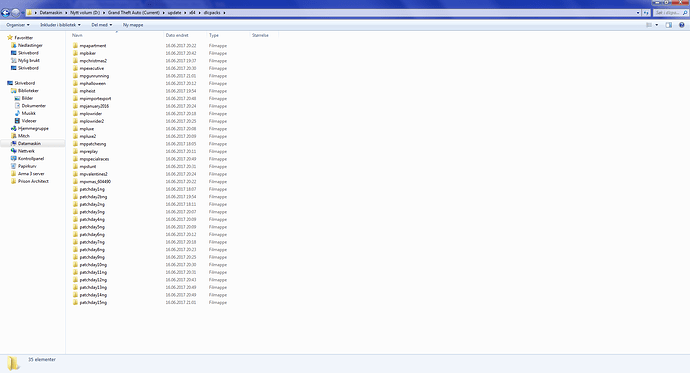Select Biblioteker in navigation pane
The height and width of the screenshot is (373, 690).
28,91
